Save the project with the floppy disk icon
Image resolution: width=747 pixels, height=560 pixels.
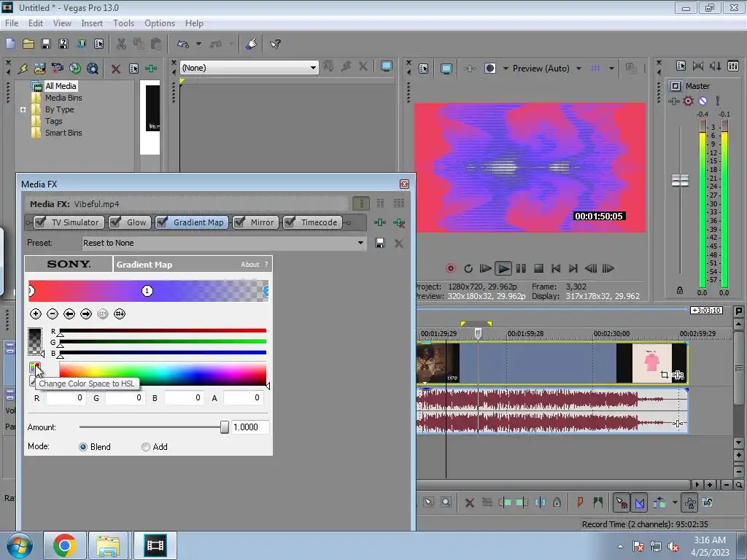click(46, 44)
